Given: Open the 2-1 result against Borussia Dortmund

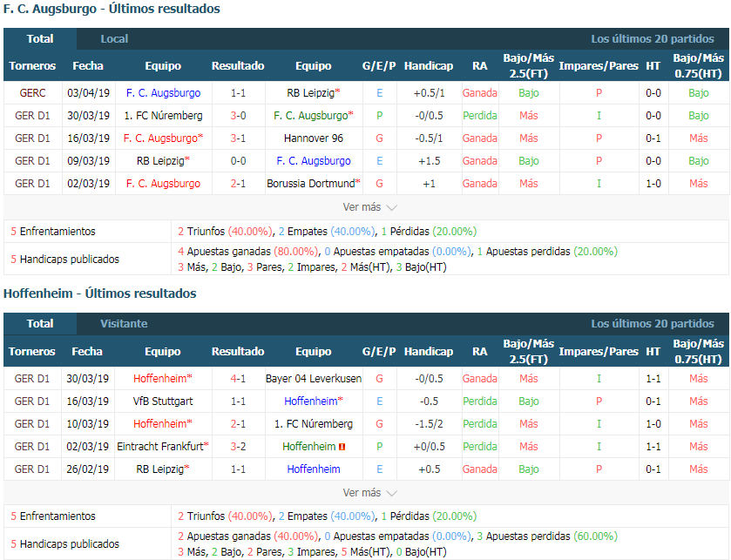Looking at the screenshot, I should [238, 184].
